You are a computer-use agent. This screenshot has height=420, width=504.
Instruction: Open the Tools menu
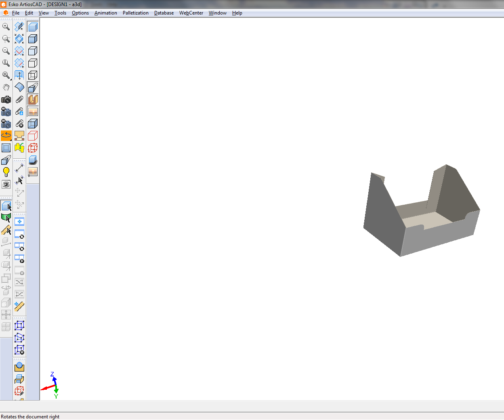point(60,13)
